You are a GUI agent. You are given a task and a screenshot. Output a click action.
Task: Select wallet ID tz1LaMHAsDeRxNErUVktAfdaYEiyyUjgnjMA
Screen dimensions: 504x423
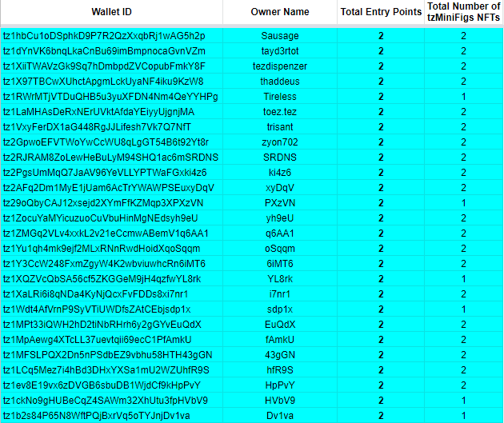pyautogui.click(x=111, y=112)
